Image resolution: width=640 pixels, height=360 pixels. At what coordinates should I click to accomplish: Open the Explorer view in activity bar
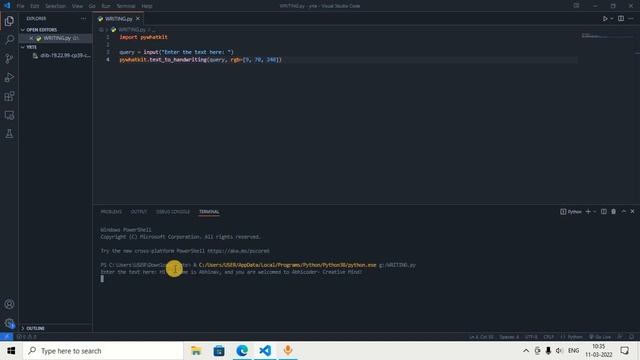9,21
